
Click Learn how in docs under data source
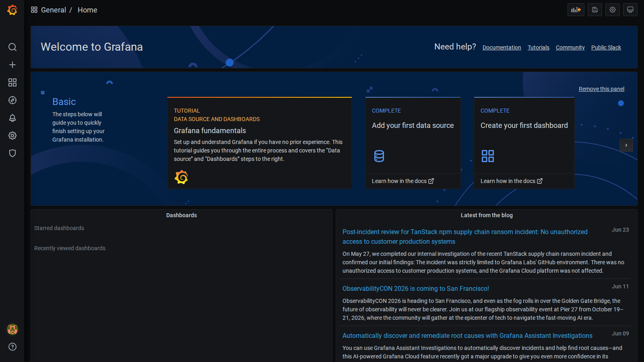pos(403,181)
